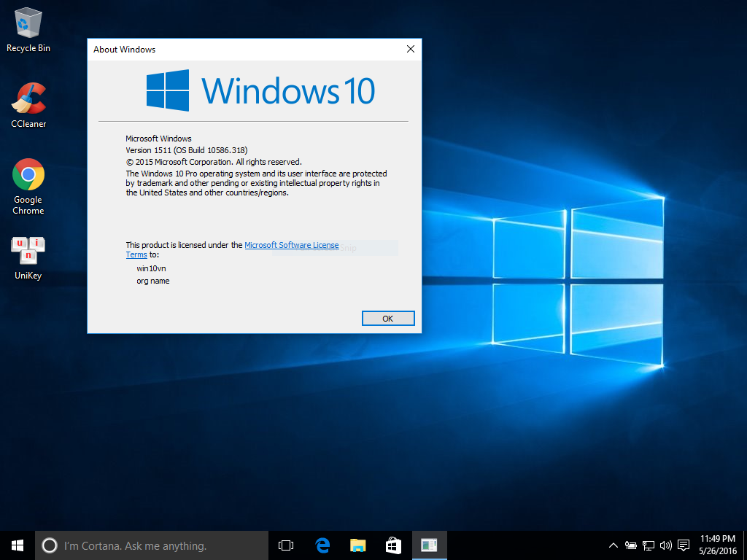Launch Microsoft Edge from the taskbar

click(x=322, y=545)
